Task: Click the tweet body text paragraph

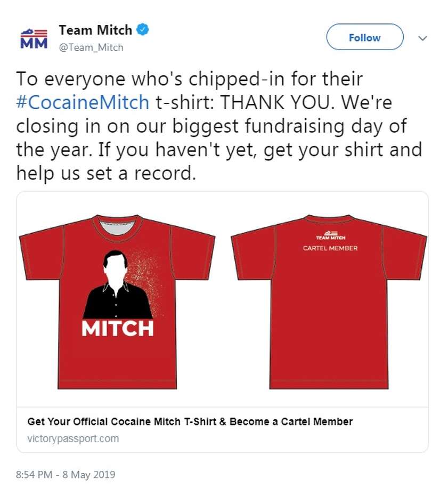Action: tap(219, 126)
